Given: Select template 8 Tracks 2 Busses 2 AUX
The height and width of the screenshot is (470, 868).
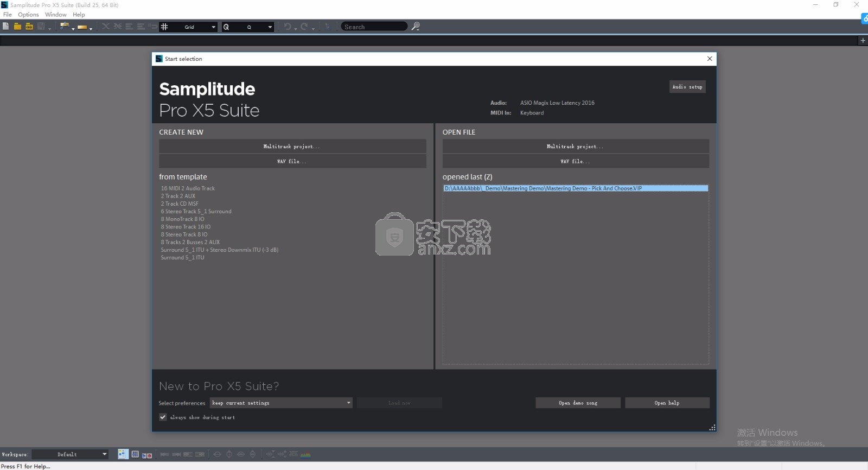Looking at the screenshot, I should pos(190,242).
